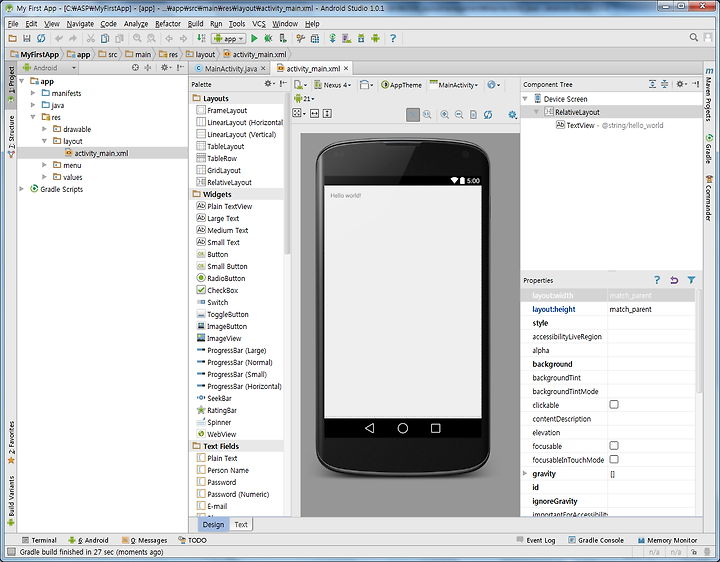Viewport: 720px width, 562px height.
Task: Open the AppTheme selector
Action: coord(401,85)
